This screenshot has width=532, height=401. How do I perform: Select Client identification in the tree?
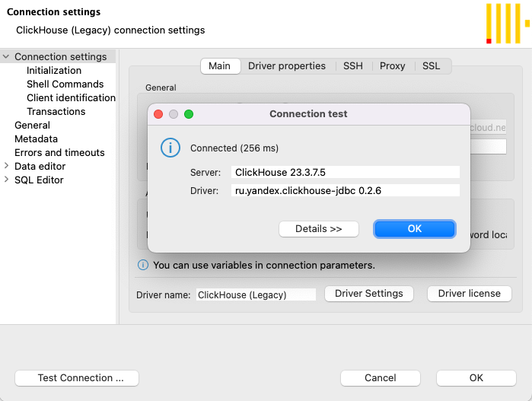71,97
